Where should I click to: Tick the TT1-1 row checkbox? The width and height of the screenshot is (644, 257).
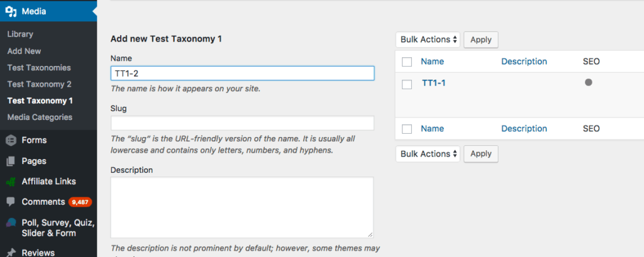point(407,84)
